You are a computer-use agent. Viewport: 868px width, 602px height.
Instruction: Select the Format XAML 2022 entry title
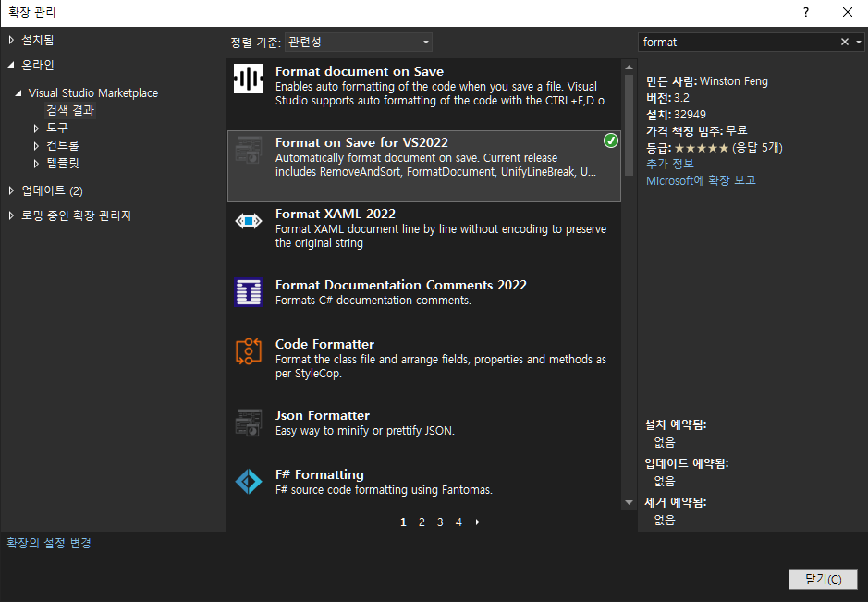(336, 214)
